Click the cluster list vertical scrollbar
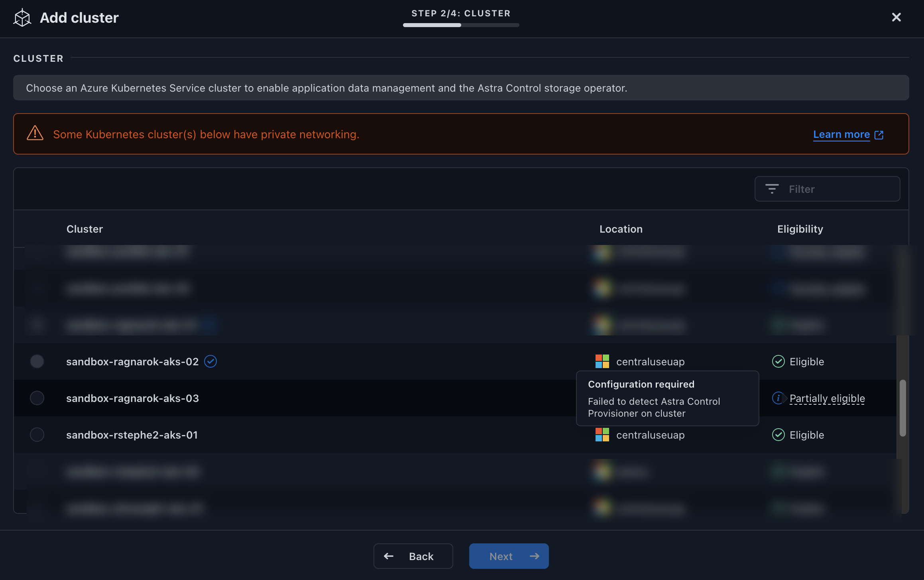924x580 pixels. point(902,408)
